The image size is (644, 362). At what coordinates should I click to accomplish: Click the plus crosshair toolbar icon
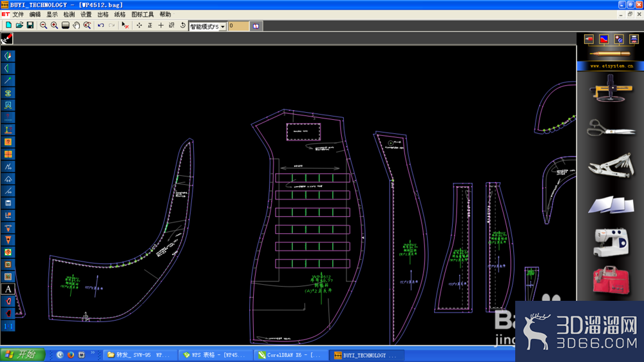coord(161,26)
